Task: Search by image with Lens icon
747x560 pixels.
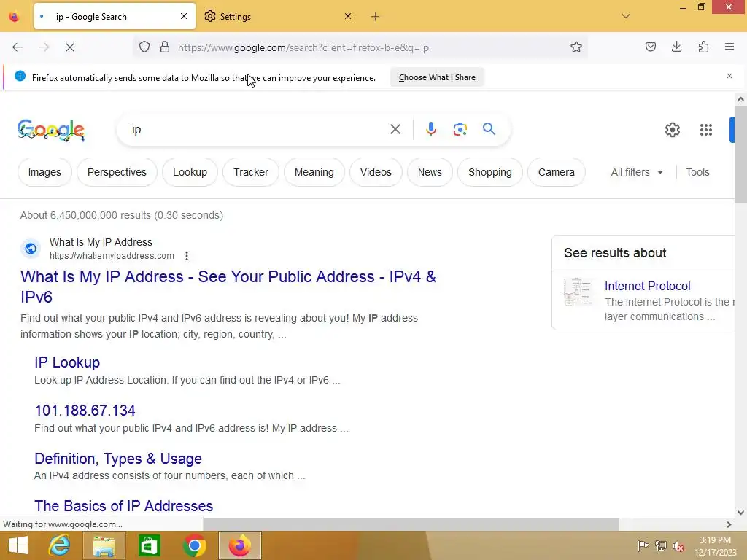Action: pyautogui.click(x=460, y=129)
